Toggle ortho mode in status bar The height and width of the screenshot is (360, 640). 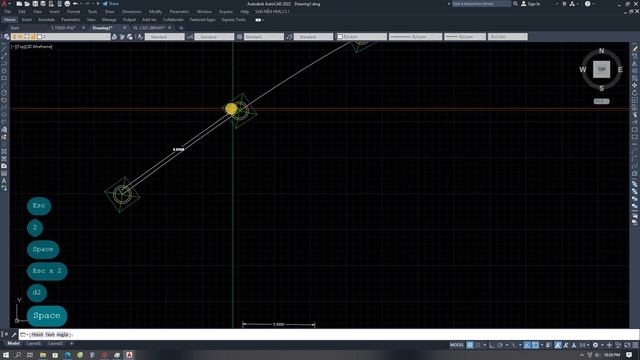tap(492, 345)
